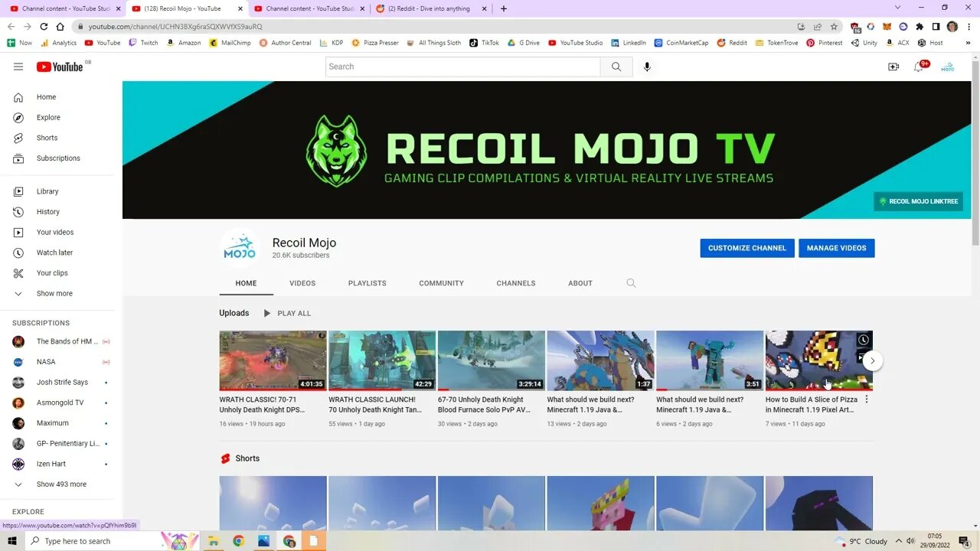Search within channel magnifier icon
The width and height of the screenshot is (980, 551).
coord(631,283)
